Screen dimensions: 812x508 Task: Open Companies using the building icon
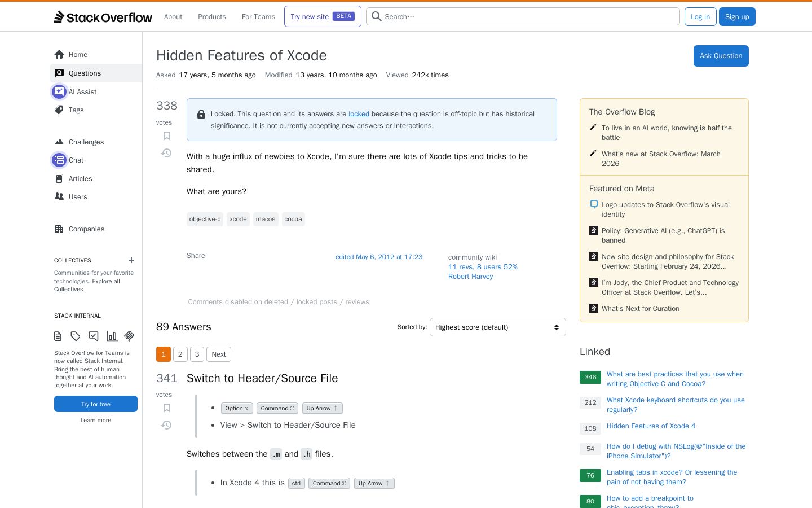(59, 229)
